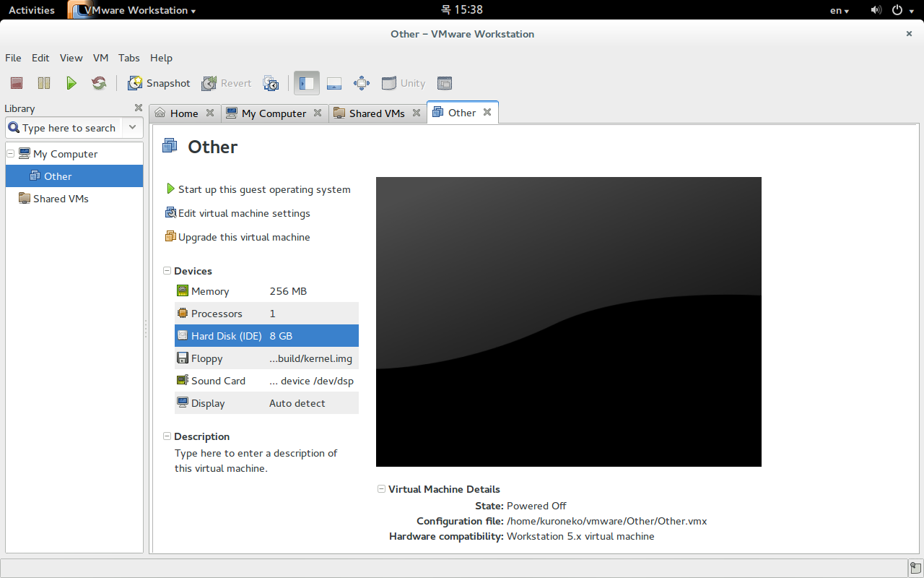Collapse the Devices section
The width and height of the screenshot is (924, 578).
pos(167,271)
